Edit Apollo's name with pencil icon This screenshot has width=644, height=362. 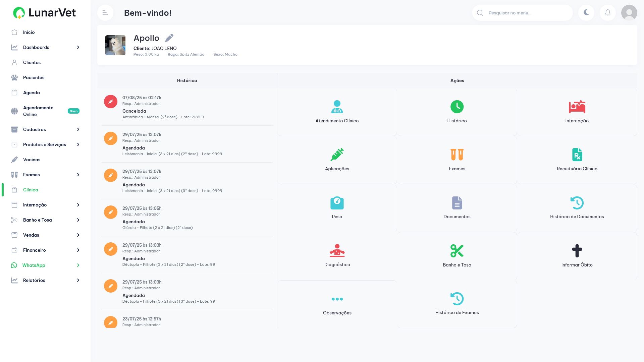(169, 38)
